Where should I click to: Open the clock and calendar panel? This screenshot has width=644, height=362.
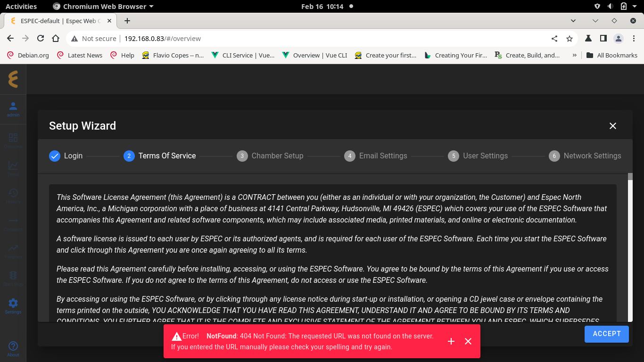[322, 7]
